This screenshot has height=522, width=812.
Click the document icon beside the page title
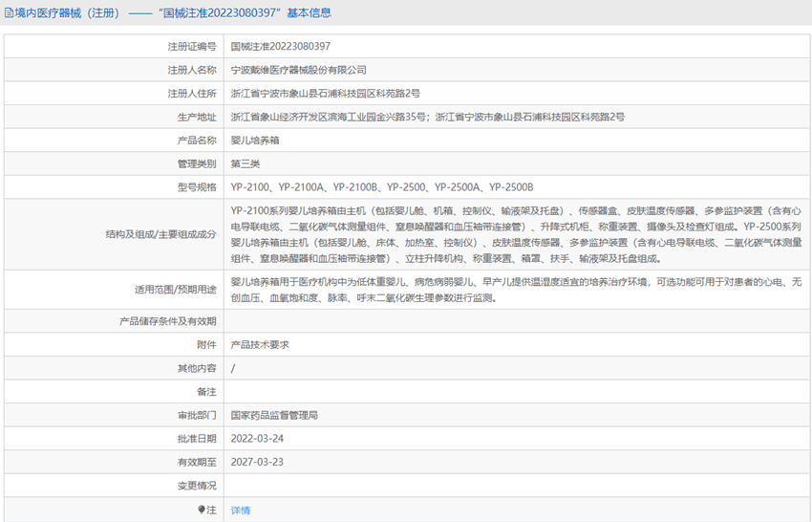click(x=9, y=12)
